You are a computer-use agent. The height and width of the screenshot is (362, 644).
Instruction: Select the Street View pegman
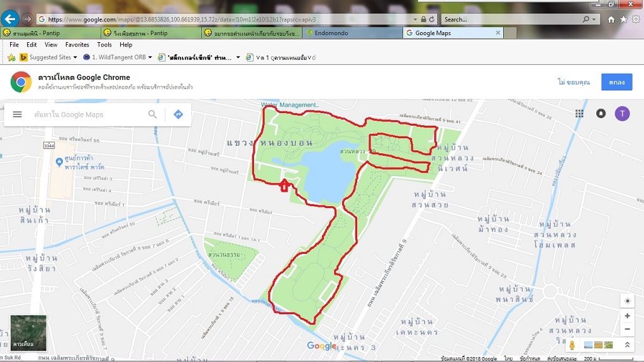572,345
